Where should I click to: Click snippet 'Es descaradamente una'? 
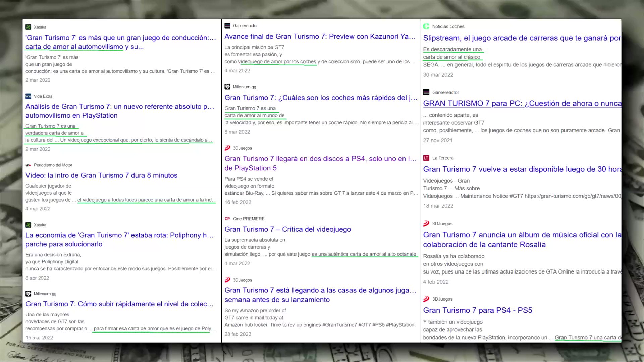pyautogui.click(x=452, y=49)
